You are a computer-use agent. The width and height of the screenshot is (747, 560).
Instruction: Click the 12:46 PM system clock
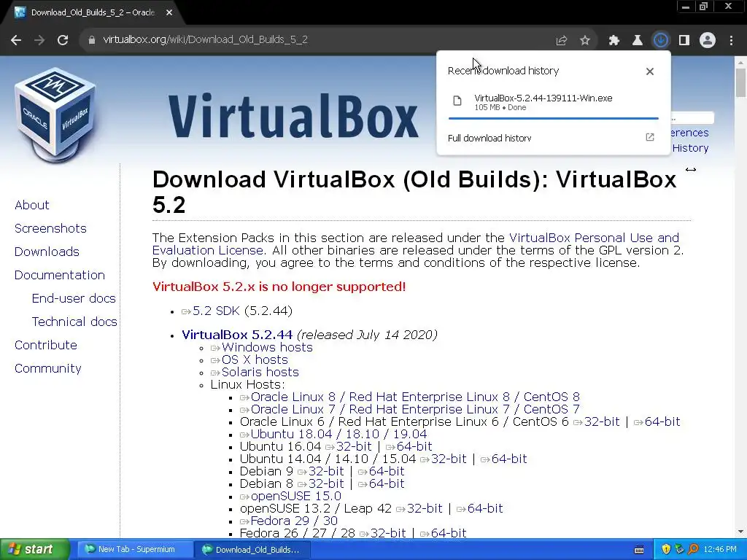pyautogui.click(x=720, y=550)
